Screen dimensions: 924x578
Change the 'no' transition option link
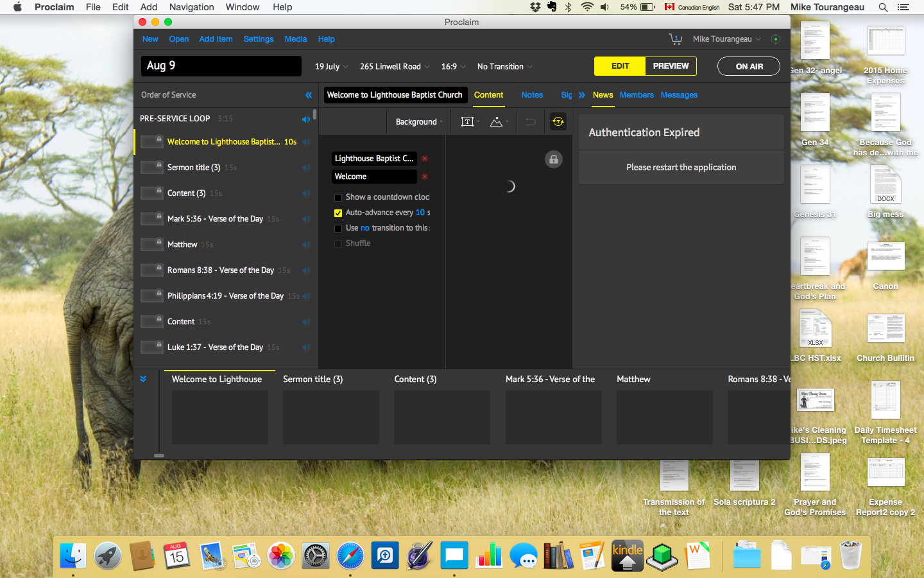point(365,228)
